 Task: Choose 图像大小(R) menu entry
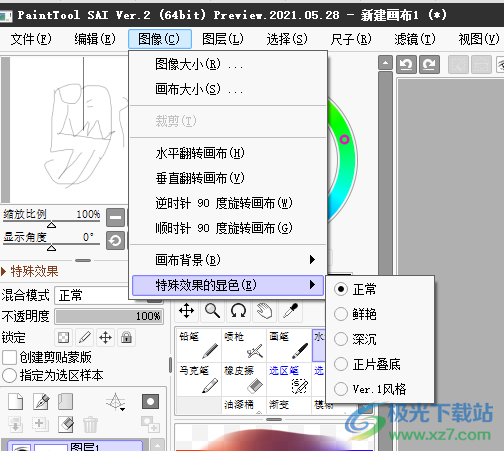(228, 64)
